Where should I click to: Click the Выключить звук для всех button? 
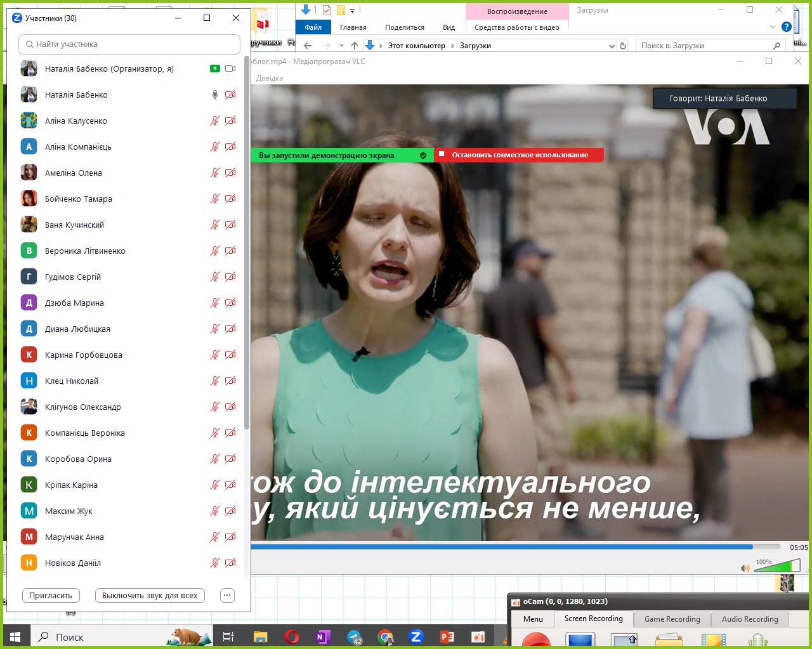tap(150, 595)
